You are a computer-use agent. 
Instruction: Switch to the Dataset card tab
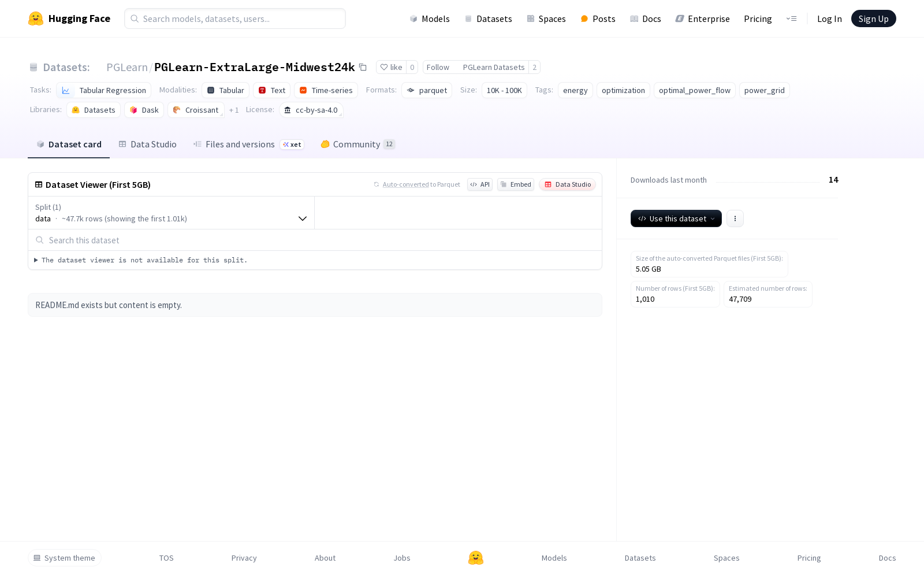(69, 144)
